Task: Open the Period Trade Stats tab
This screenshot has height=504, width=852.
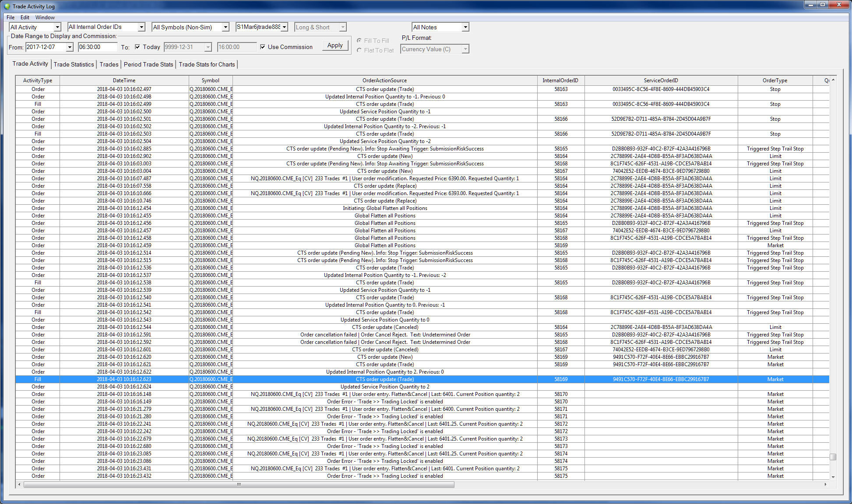Action: 148,64
